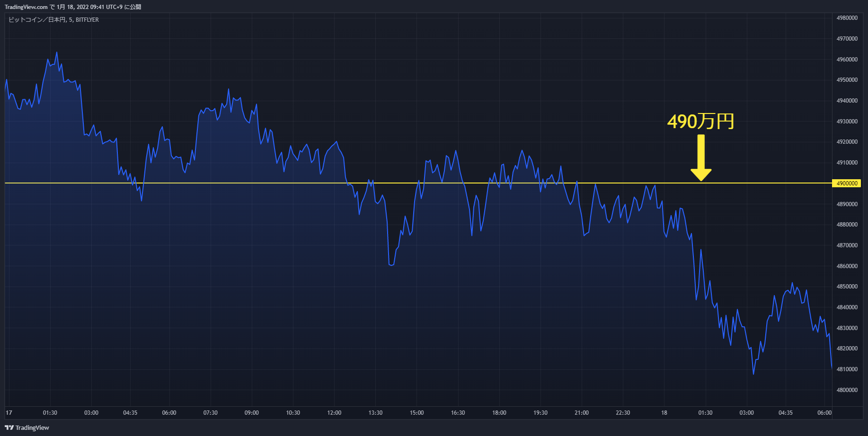Click the 4980000 price axis label
This screenshot has width=868, height=436.
coord(847,18)
